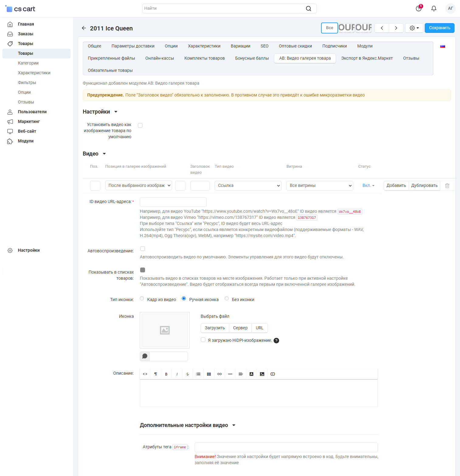
Task: Select Без иконки radio option
Action: tap(227, 299)
